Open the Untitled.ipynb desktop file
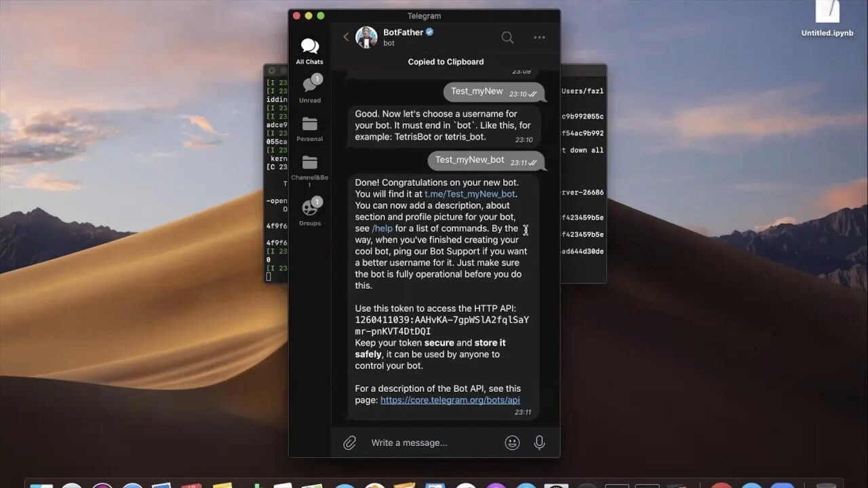The height and width of the screenshot is (488, 868). pyautogui.click(x=827, y=20)
